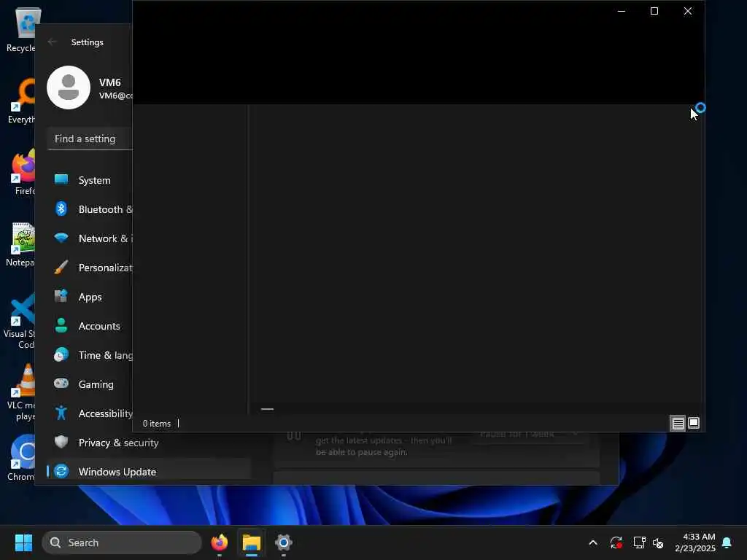The image size is (747, 560).
Task: Click the taskbar Search box
Action: tap(122, 542)
